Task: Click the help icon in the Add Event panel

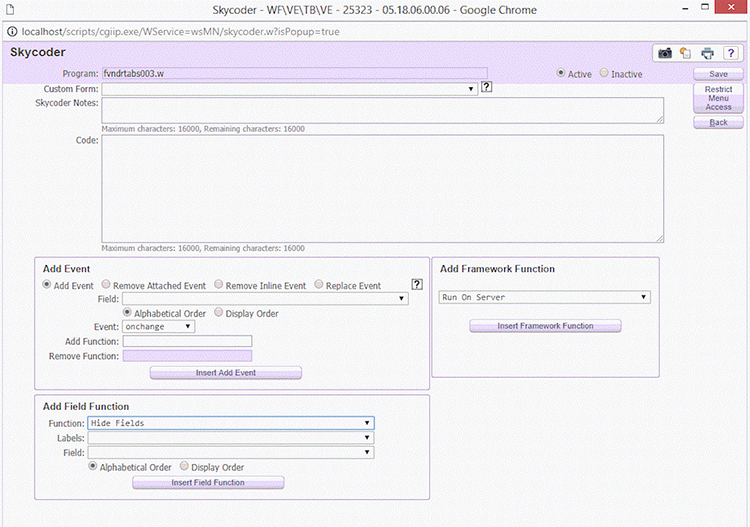Action: (417, 285)
